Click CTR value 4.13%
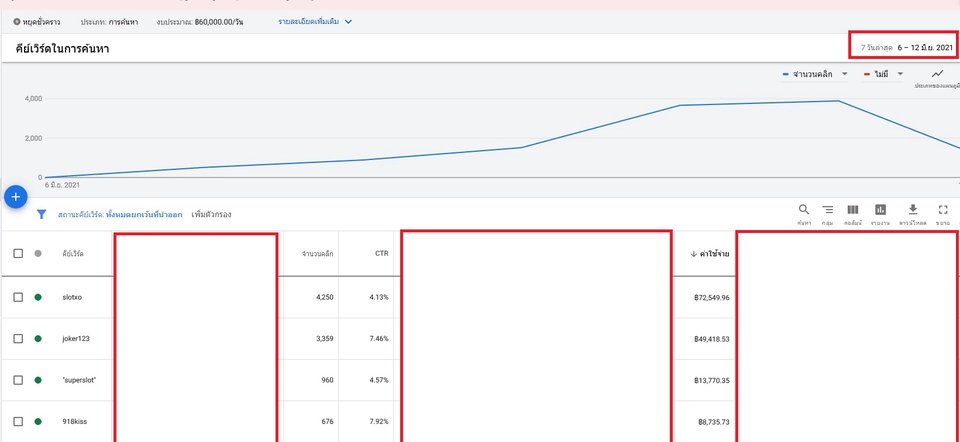Viewport: 960px width, 442px height. [378, 298]
